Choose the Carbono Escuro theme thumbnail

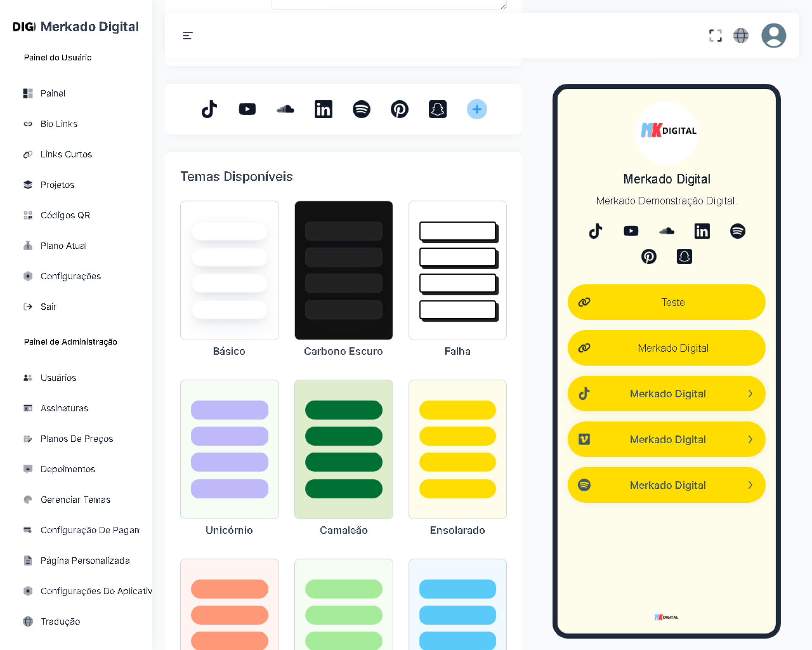343,270
